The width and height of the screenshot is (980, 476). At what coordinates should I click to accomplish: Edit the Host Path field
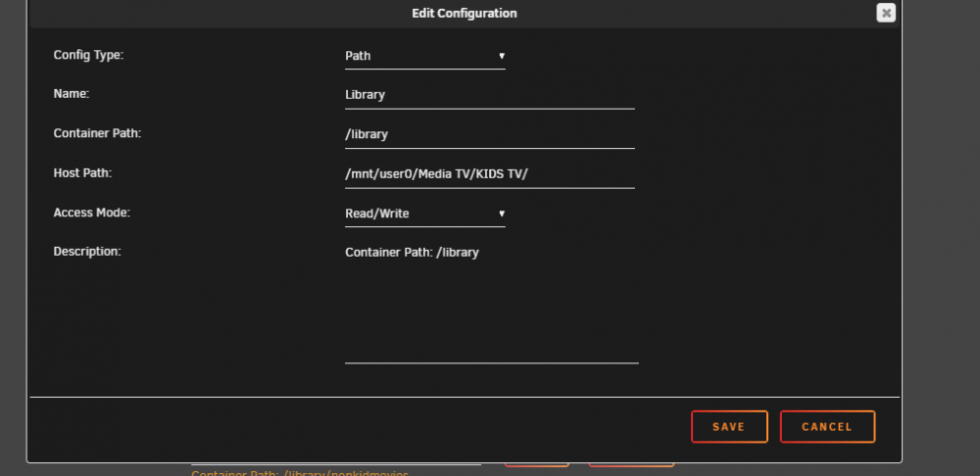tap(489, 174)
